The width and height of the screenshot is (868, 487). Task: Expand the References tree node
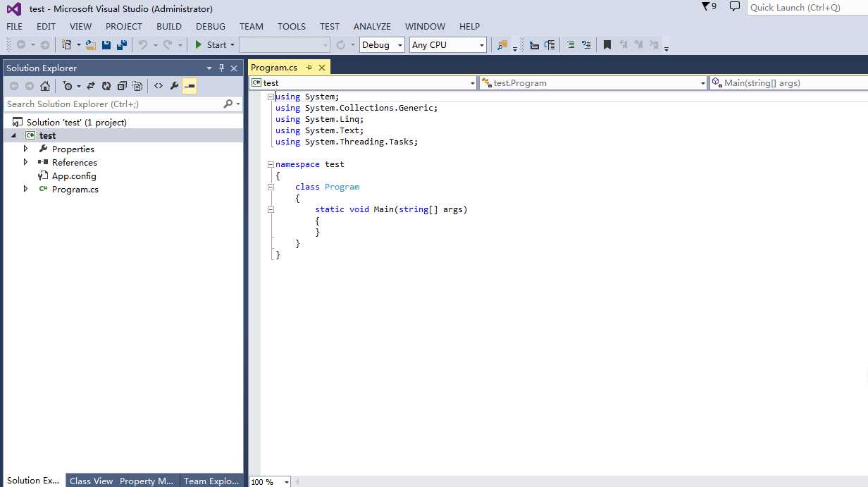pyautogui.click(x=26, y=162)
